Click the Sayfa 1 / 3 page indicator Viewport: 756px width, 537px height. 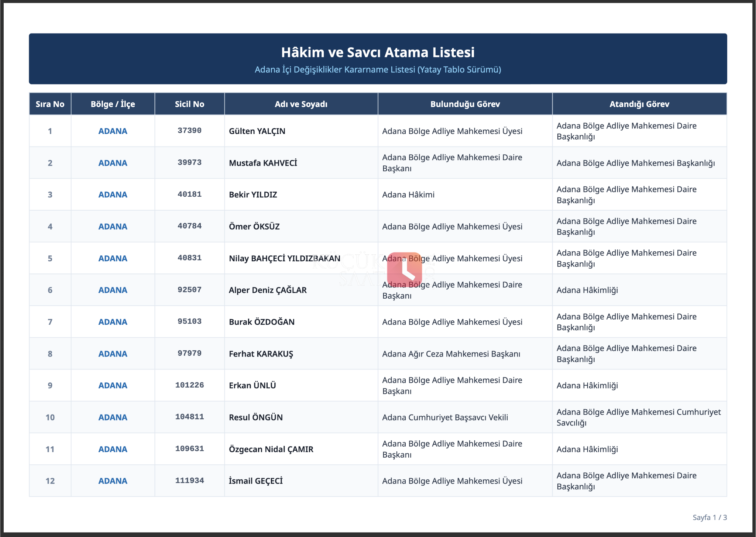[710, 517]
